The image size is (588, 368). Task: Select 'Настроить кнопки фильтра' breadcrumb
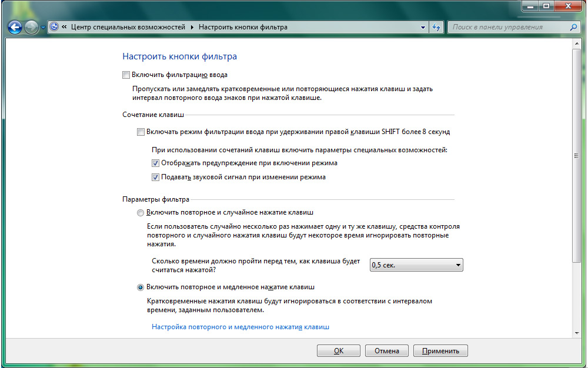point(243,27)
